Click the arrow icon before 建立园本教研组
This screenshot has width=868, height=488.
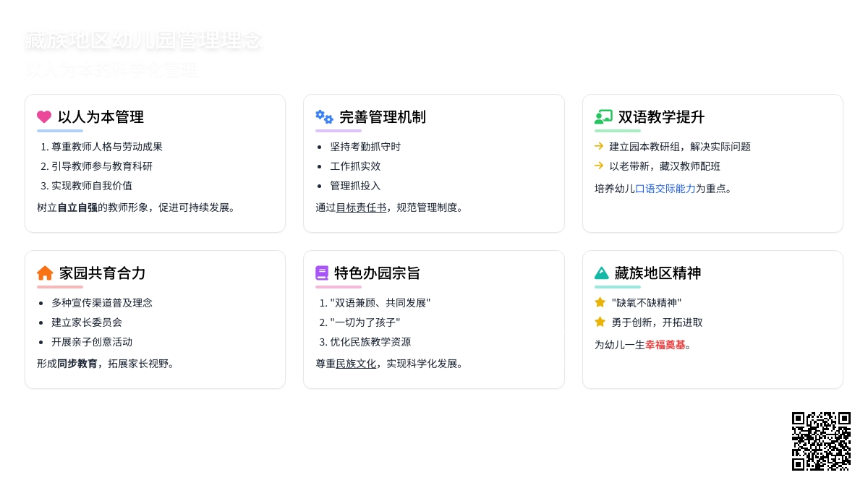click(x=599, y=146)
